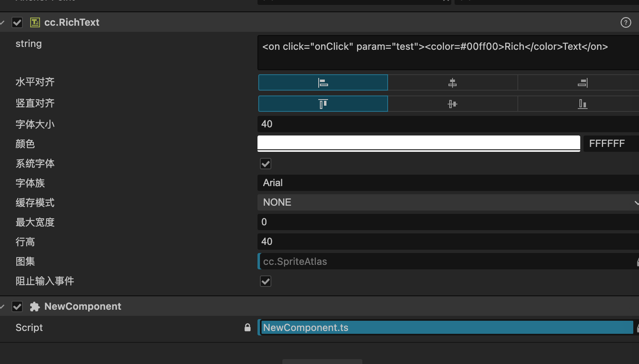
Task: Set horizontal alignment to center
Action: tap(453, 82)
